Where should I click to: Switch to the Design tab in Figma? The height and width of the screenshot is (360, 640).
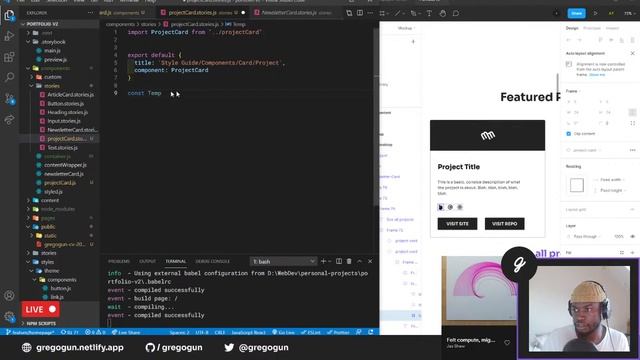(572, 28)
